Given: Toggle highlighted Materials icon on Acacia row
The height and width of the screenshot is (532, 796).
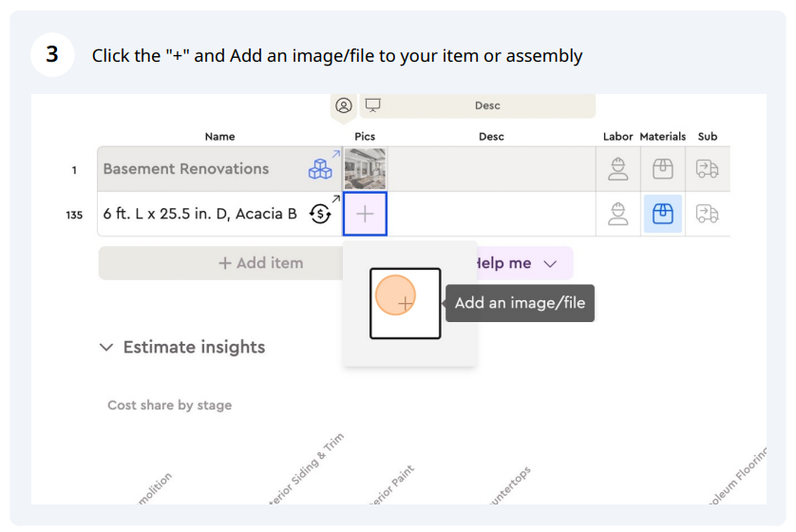Looking at the screenshot, I should [662, 214].
